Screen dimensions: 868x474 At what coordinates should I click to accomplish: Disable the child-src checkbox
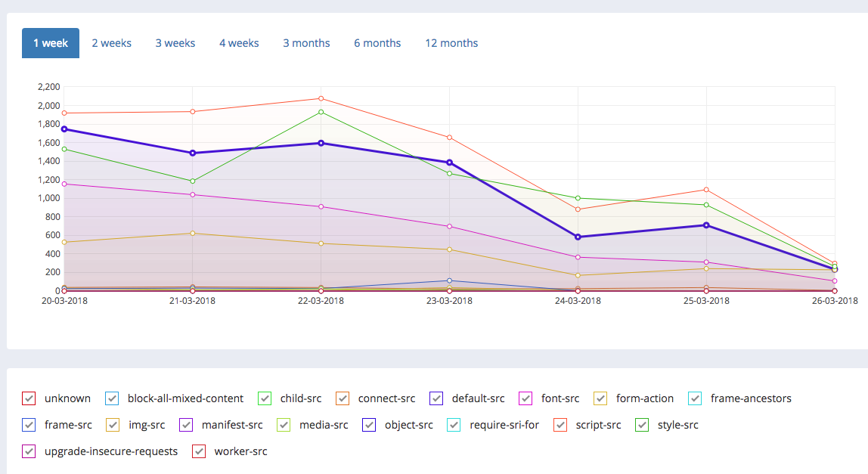(x=265, y=398)
